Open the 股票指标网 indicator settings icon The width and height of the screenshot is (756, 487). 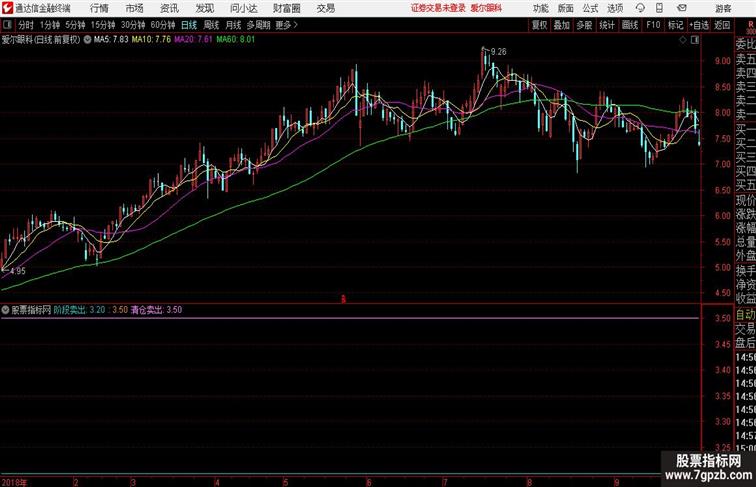[x=5, y=310]
